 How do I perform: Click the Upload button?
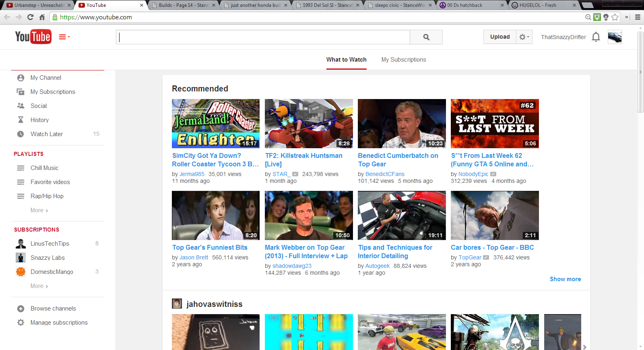(x=500, y=37)
